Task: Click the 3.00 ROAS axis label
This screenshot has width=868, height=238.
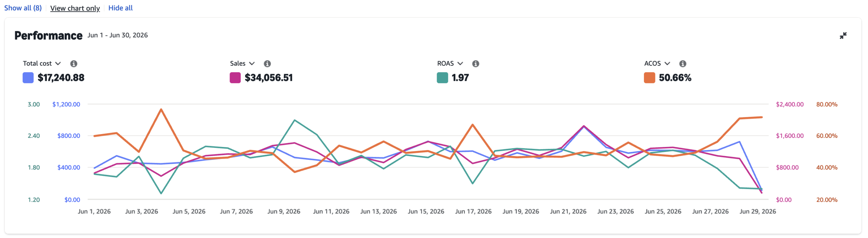Action: pyautogui.click(x=34, y=104)
